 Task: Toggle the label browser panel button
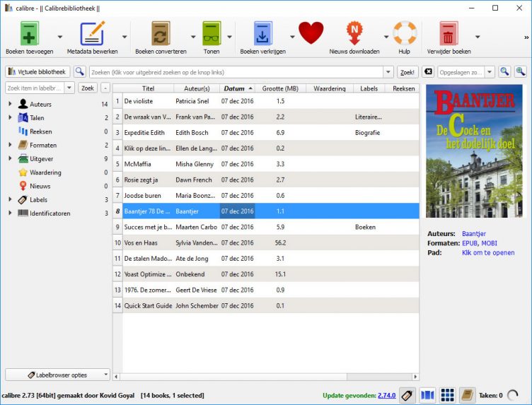pyautogui.click(x=407, y=395)
